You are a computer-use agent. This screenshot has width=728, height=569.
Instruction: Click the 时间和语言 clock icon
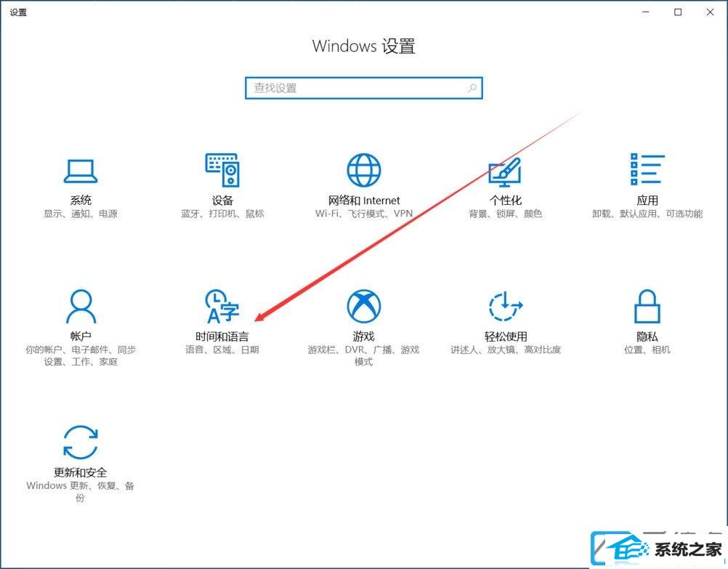click(222, 306)
